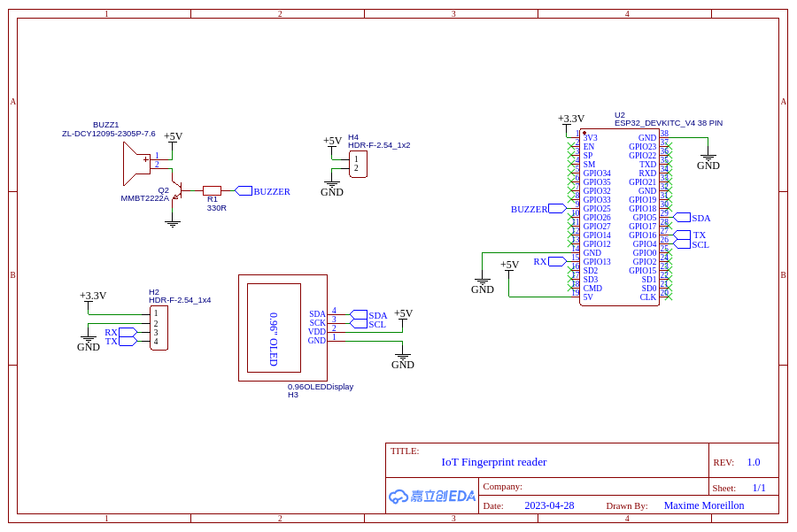Select the 0.96" OLED display component
The height and width of the screenshot is (532, 797).
282,328
